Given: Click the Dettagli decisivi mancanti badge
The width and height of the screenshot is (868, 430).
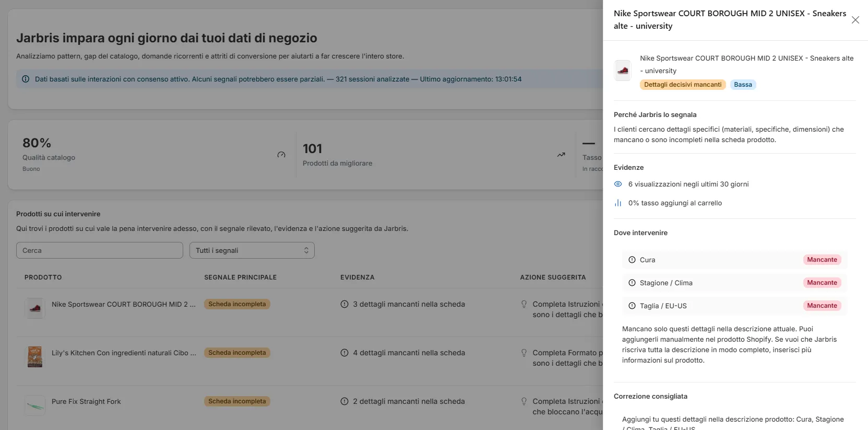Looking at the screenshot, I should (683, 85).
